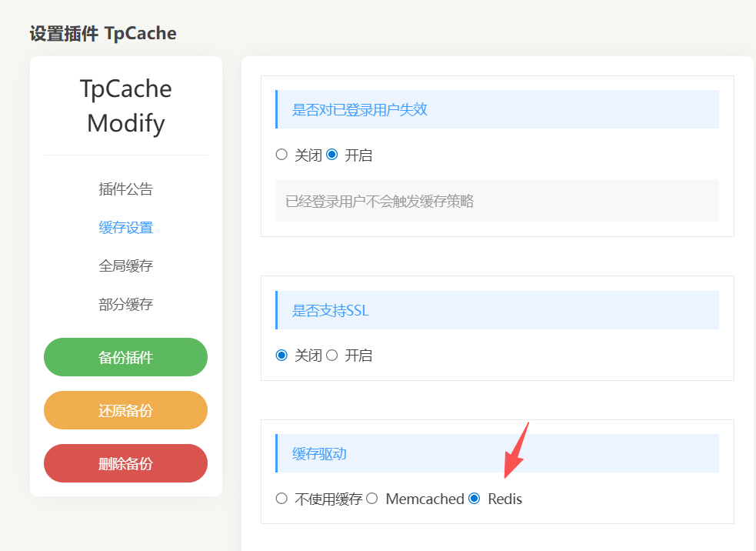Screen dimensions: 756x551
Task: Click the 是否对已登录用户失效 section header
Action: [497, 109]
